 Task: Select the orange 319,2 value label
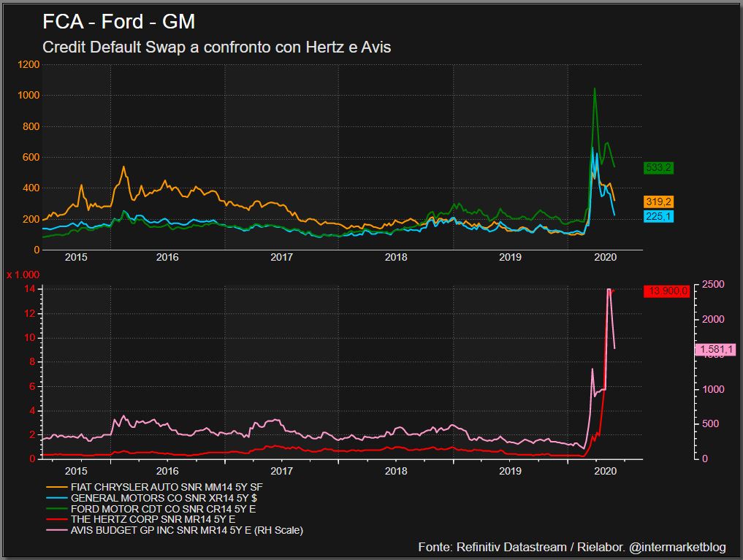[x=658, y=202]
